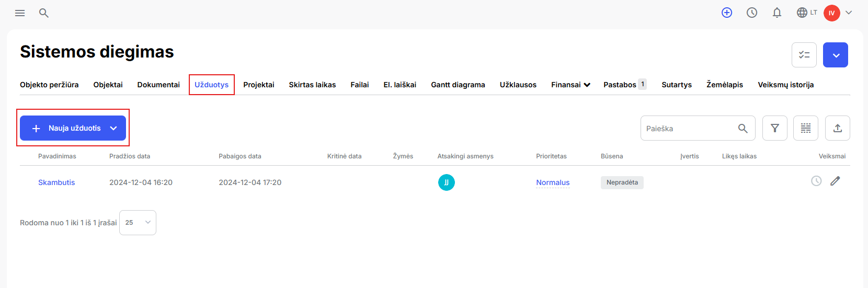
Task: Switch to Užklausos tab
Action: click(x=518, y=85)
